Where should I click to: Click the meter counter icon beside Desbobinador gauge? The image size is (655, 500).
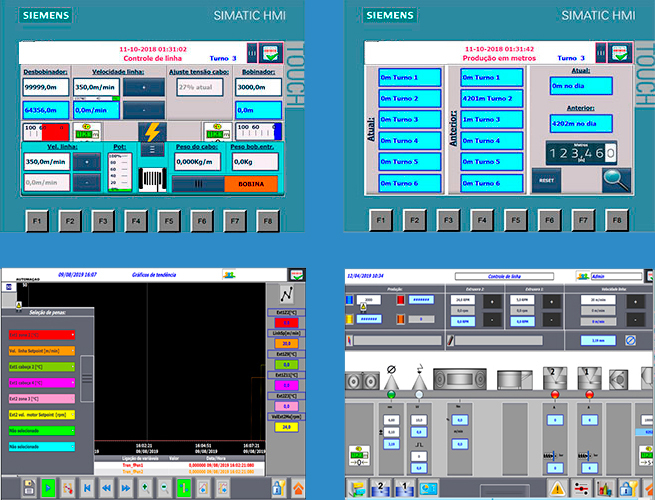pos(87,131)
